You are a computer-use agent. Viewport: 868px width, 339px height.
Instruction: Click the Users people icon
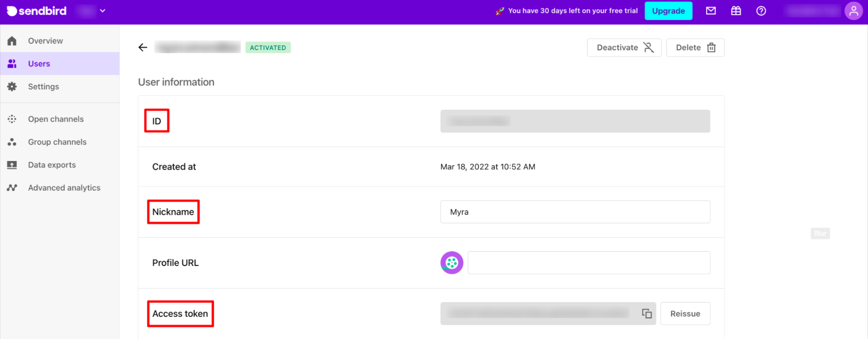pos(12,64)
